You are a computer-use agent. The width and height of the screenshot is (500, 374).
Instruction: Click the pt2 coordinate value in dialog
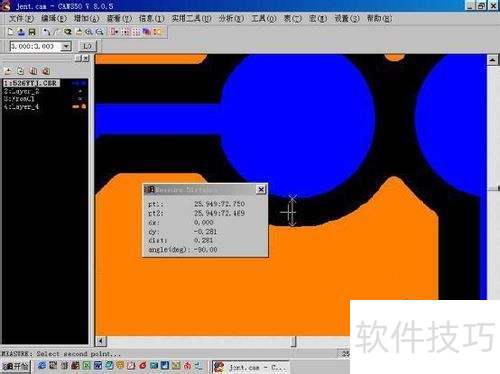(x=219, y=213)
